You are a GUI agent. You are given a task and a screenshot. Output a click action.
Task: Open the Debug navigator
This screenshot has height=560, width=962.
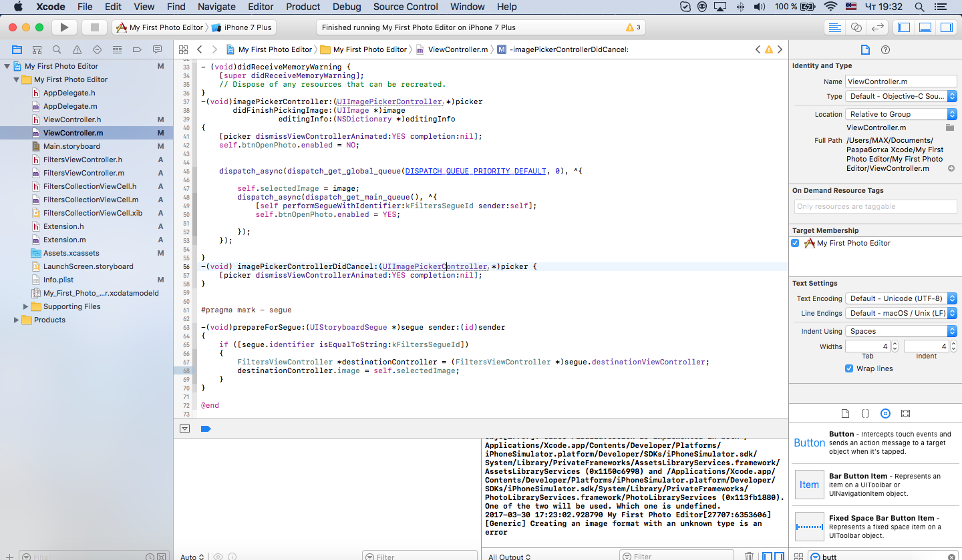click(117, 49)
